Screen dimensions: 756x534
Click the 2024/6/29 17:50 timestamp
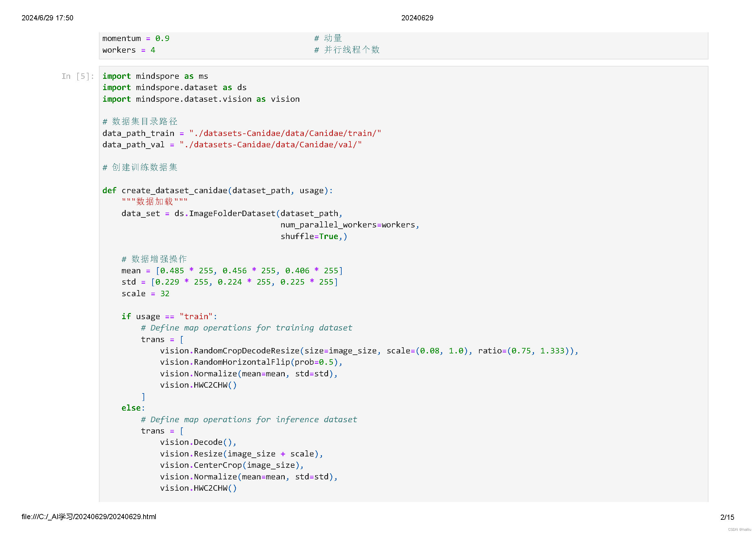coord(48,18)
